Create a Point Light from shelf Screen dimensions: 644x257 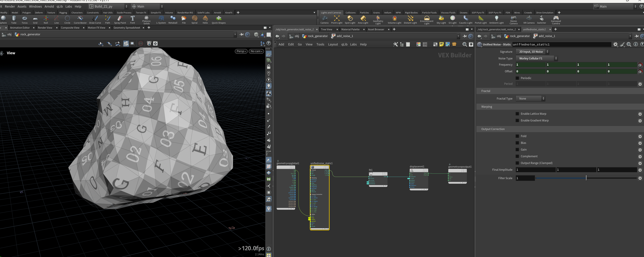point(337,19)
